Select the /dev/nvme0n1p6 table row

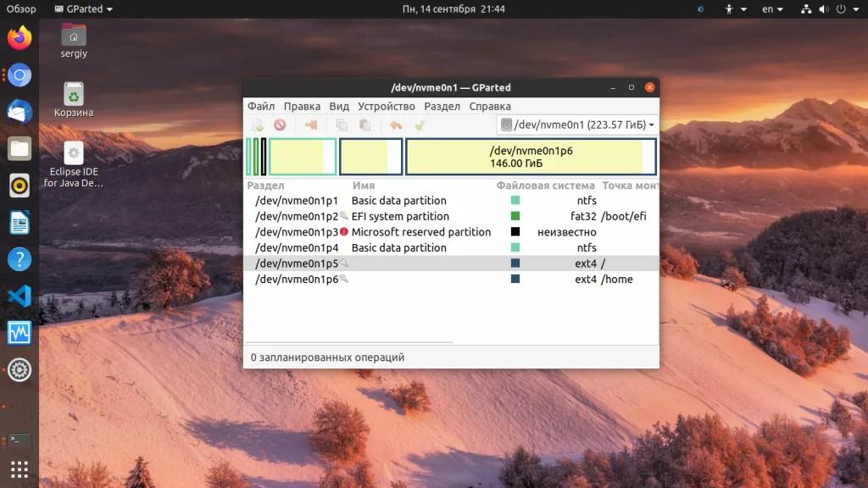pos(451,280)
